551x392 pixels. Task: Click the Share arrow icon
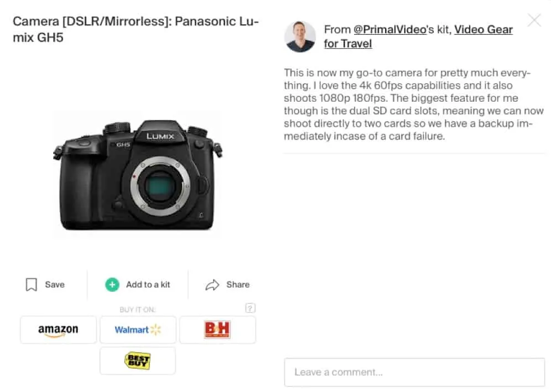pyautogui.click(x=212, y=285)
